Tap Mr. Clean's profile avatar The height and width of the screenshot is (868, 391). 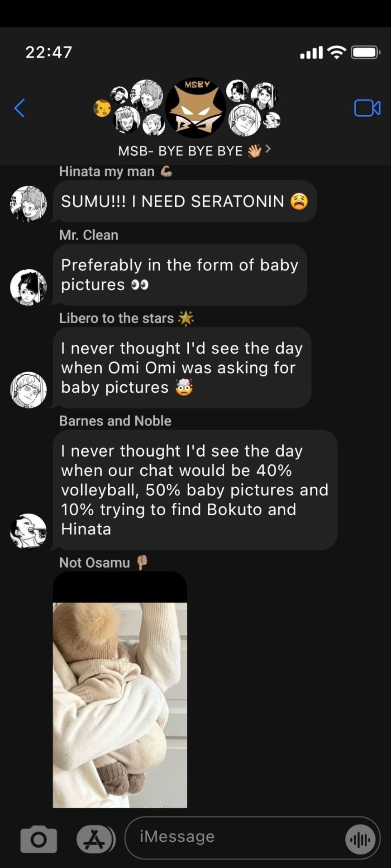pyautogui.click(x=29, y=287)
